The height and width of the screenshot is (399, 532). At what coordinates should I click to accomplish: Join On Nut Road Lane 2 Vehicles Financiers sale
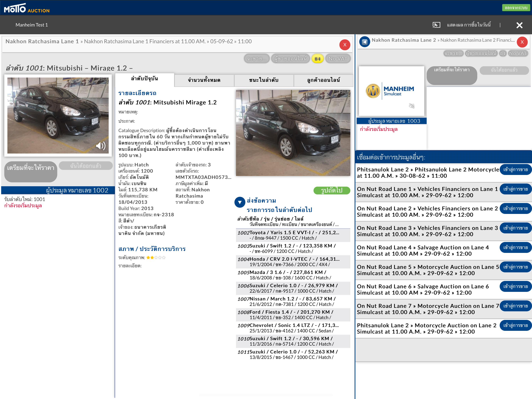515,209
